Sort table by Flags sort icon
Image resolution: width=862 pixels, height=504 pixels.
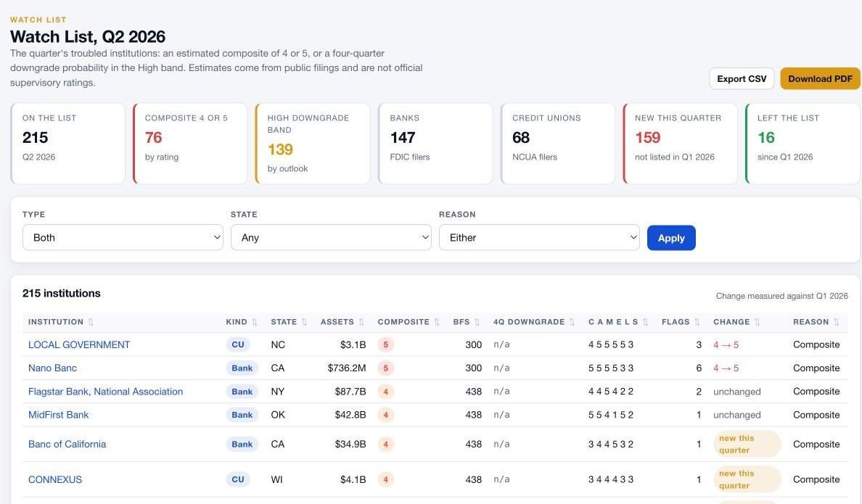pos(697,322)
